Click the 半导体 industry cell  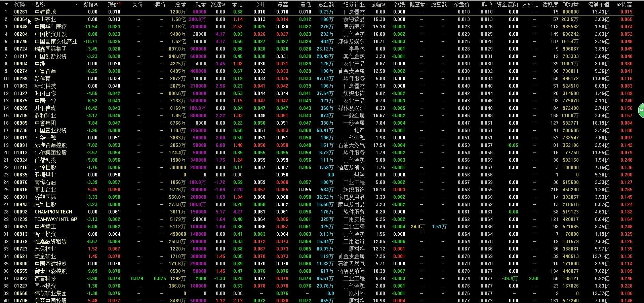pyautogui.click(x=357, y=49)
